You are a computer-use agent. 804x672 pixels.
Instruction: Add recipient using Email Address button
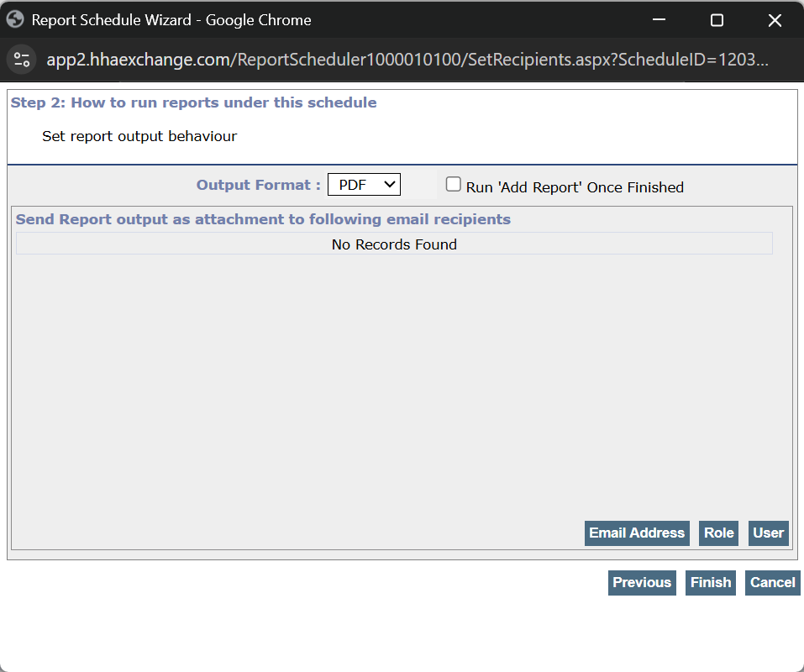coord(636,533)
